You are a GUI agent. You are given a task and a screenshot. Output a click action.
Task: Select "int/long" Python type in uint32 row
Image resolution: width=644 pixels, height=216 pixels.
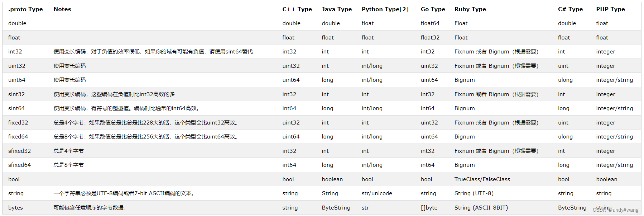[372, 66]
